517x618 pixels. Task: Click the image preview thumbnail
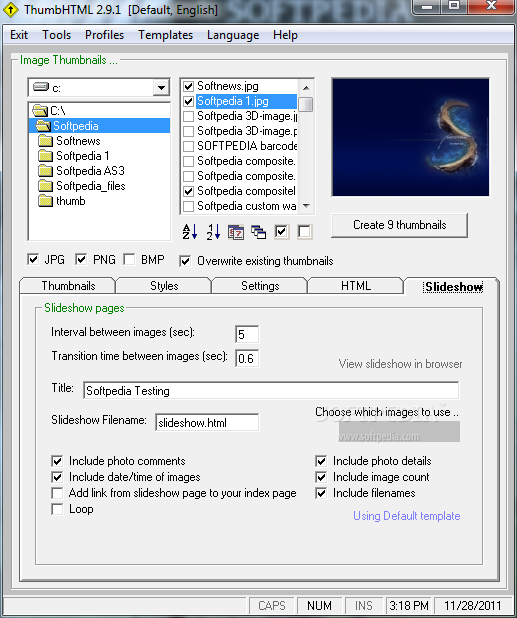(410, 137)
